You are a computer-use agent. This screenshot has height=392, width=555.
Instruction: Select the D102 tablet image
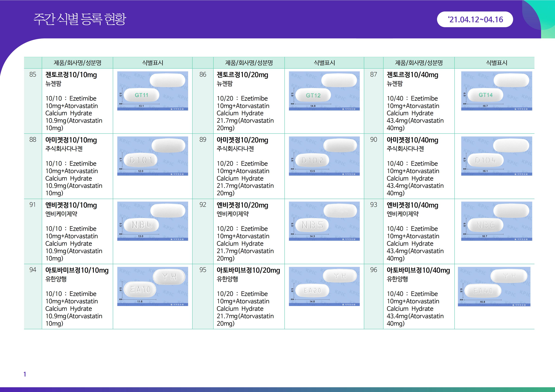pos(324,156)
